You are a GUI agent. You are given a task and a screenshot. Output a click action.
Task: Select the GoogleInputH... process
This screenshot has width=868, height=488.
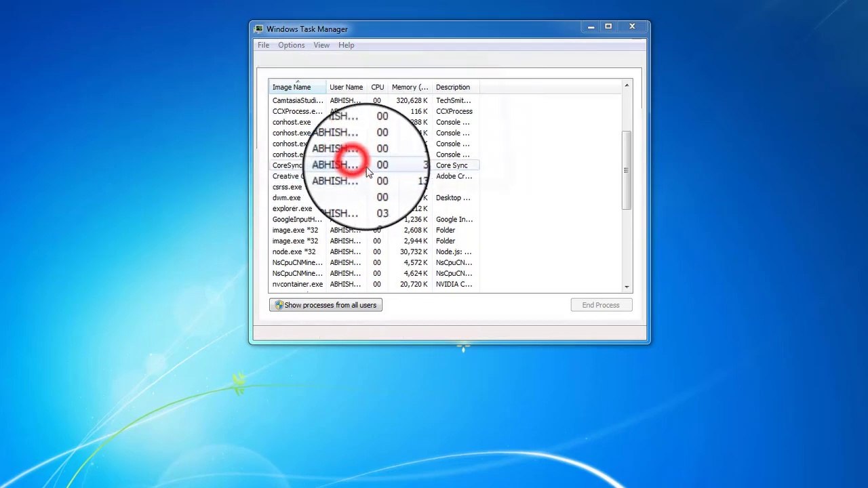(297, 220)
